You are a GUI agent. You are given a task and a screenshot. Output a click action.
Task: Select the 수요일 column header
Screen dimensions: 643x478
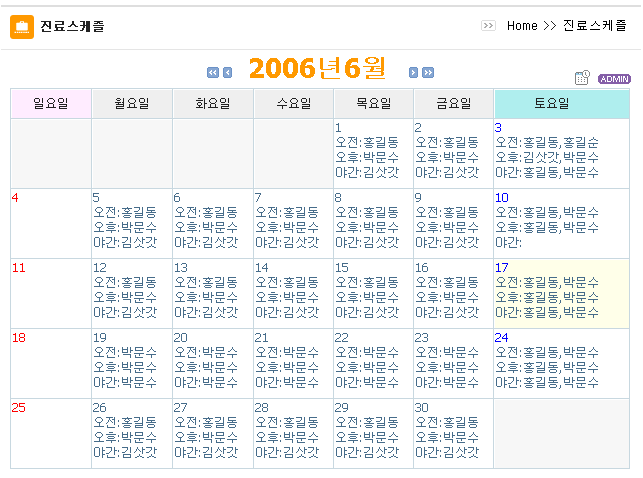(294, 103)
